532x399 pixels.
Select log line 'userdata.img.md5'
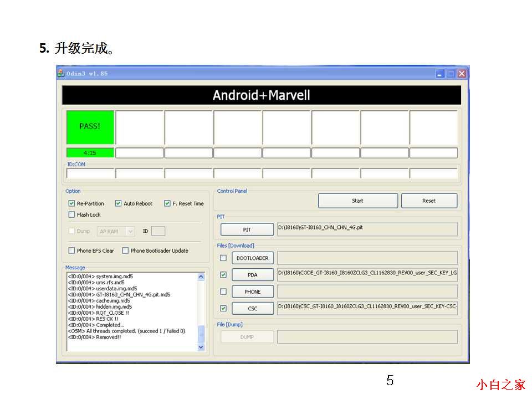coord(103,288)
